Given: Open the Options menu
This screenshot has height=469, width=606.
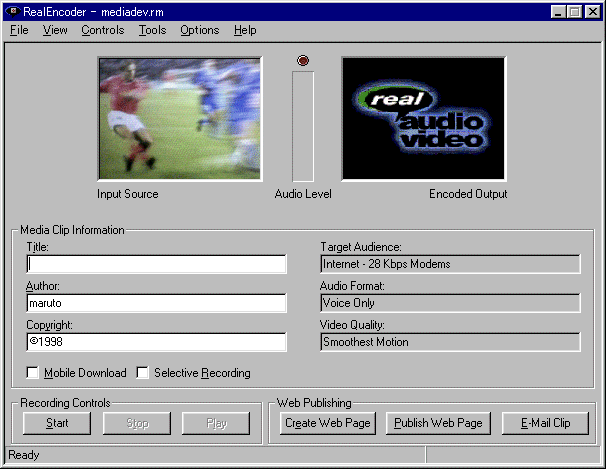Looking at the screenshot, I should click(x=199, y=30).
